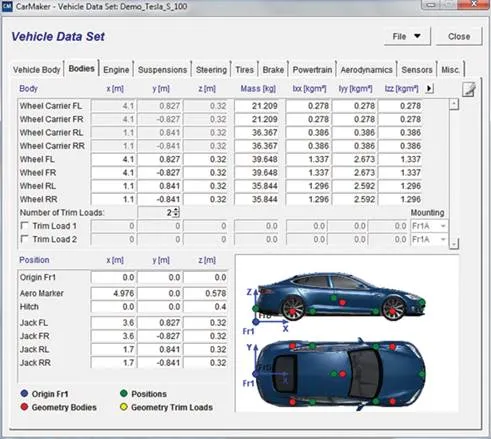Open Trim Load 1 Mounting dropdown

pos(429,226)
